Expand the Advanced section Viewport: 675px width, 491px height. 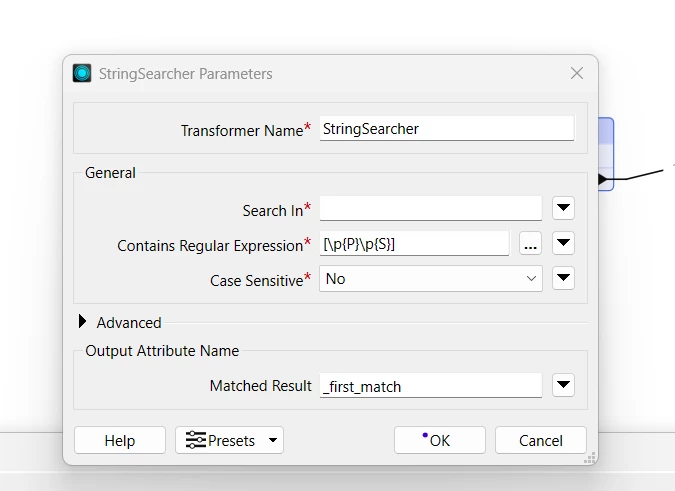pos(83,322)
